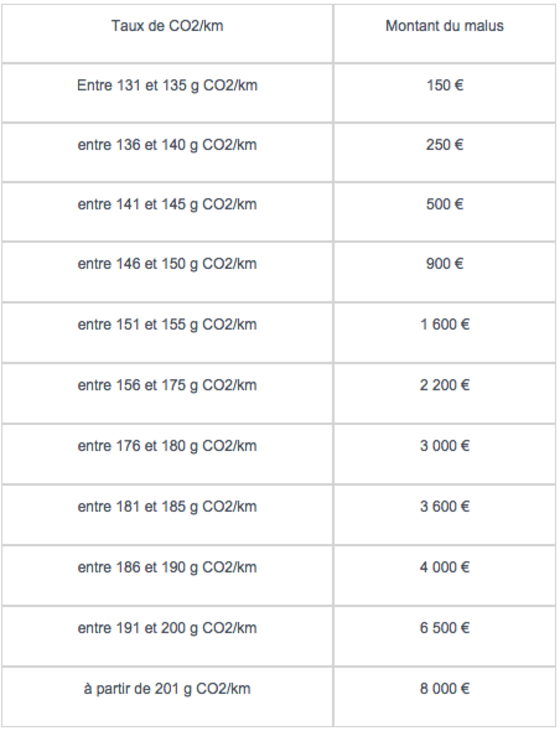The image size is (560, 731).
Task: Click the 2 200 € amount
Action: (x=444, y=385)
